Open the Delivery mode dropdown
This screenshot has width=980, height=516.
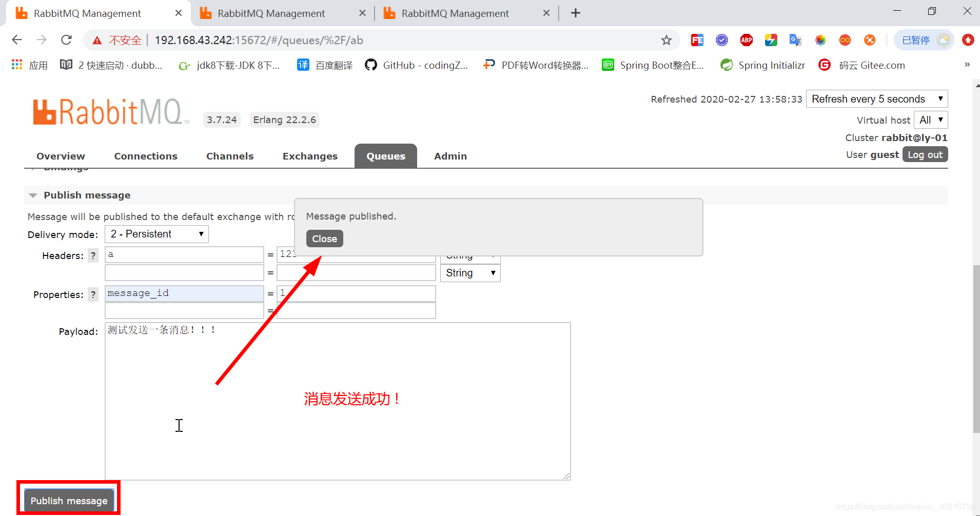pos(156,234)
